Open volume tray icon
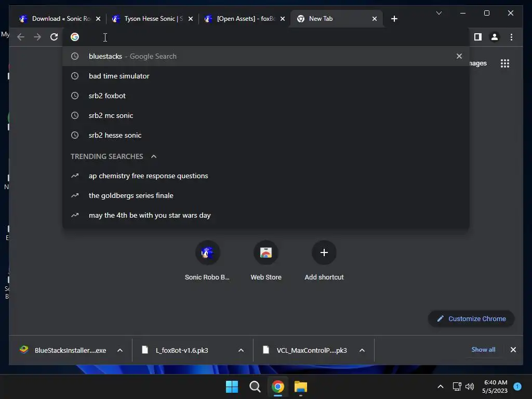532x399 pixels. click(470, 387)
